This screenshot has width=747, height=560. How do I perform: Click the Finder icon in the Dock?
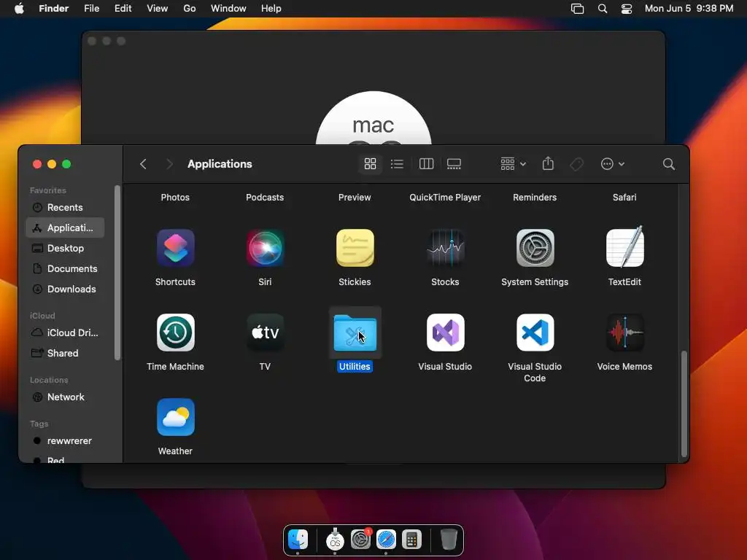click(x=298, y=540)
